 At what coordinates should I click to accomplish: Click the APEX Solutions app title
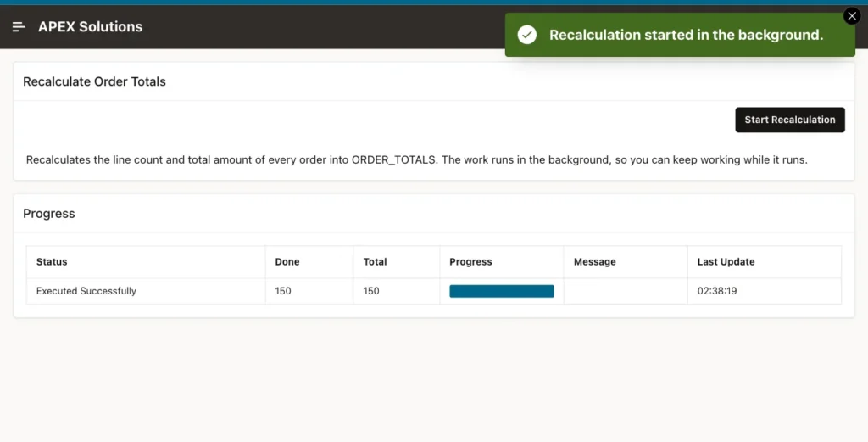90,26
